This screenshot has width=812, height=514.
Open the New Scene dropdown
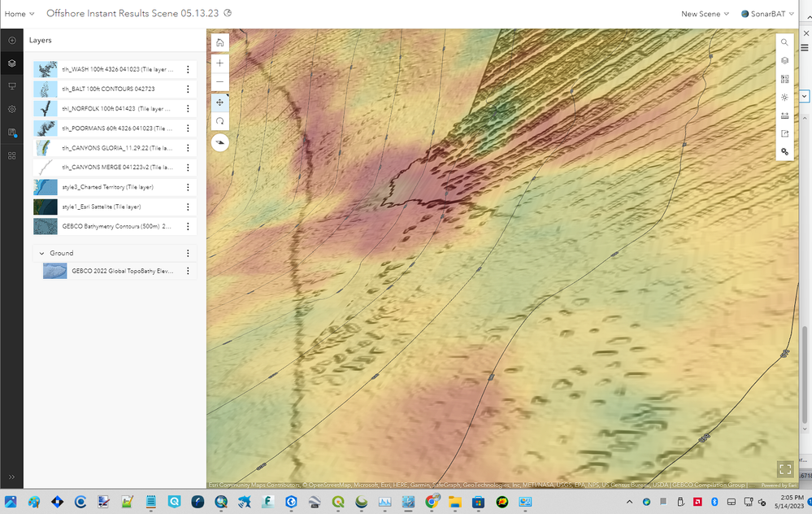(x=704, y=14)
